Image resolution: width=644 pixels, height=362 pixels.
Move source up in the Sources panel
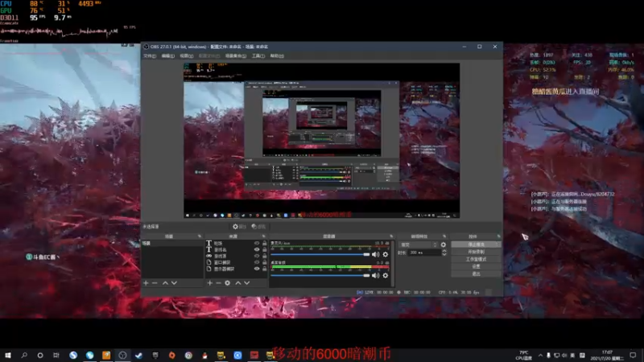pos(237,283)
